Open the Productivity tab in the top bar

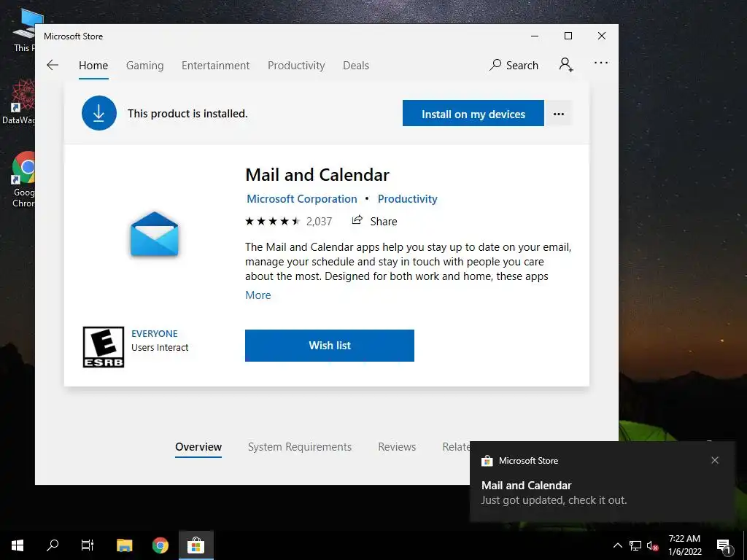coord(296,65)
